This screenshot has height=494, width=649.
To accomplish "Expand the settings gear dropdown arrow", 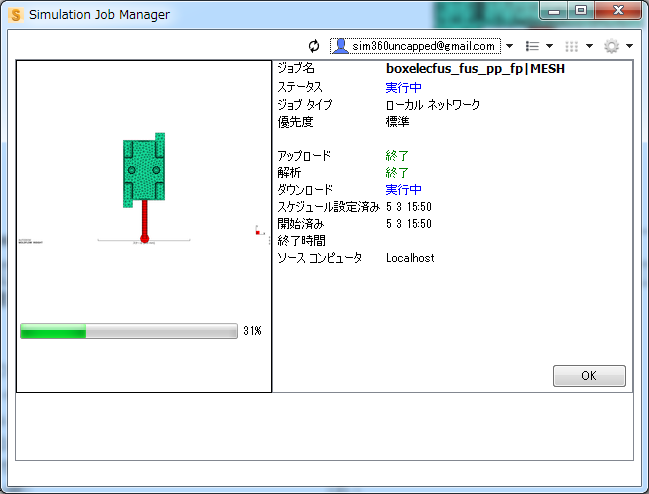I will [629, 46].
